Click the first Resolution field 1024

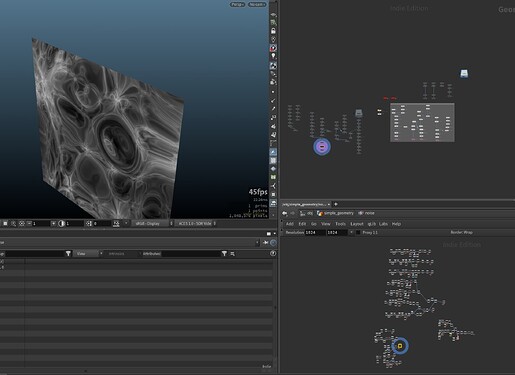(315, 232)
